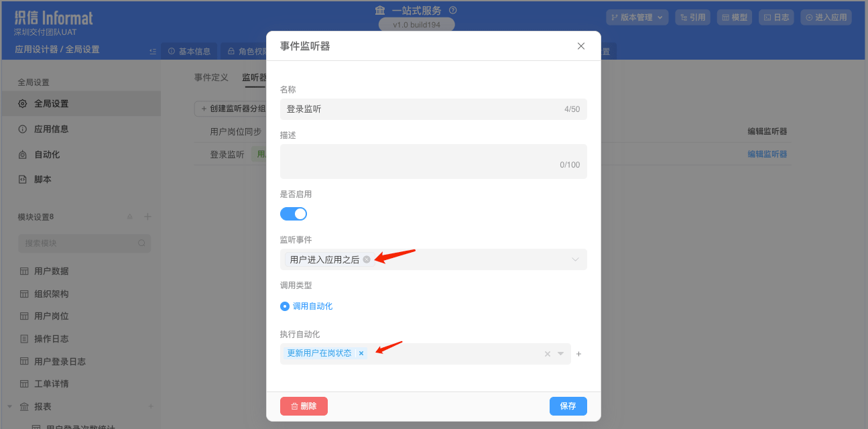Open the 版本管理 dropdown menu
868x429 pixels.
pos(637,17)
